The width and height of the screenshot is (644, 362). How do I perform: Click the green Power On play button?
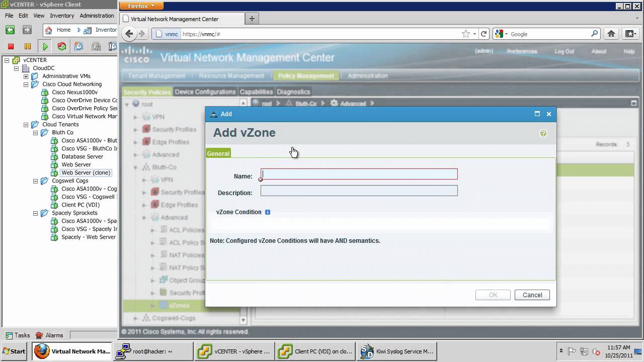pyautogui.click(x=45, y=46)
